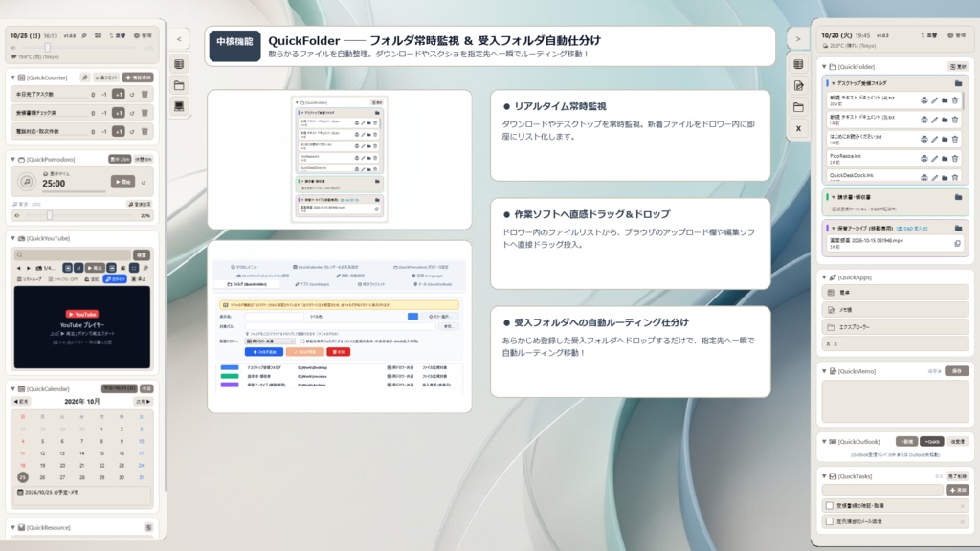Print 新規 テキスト ドキュメント (4).txt with its printer icon
The image size is (980, 551).
click(x=924, y=99)
